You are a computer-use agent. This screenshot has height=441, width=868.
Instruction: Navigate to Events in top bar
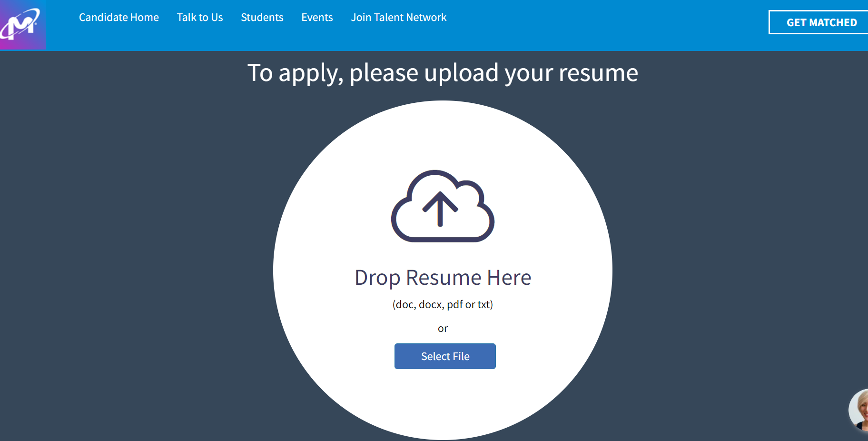pyautogui.click(x=317, y=18)
